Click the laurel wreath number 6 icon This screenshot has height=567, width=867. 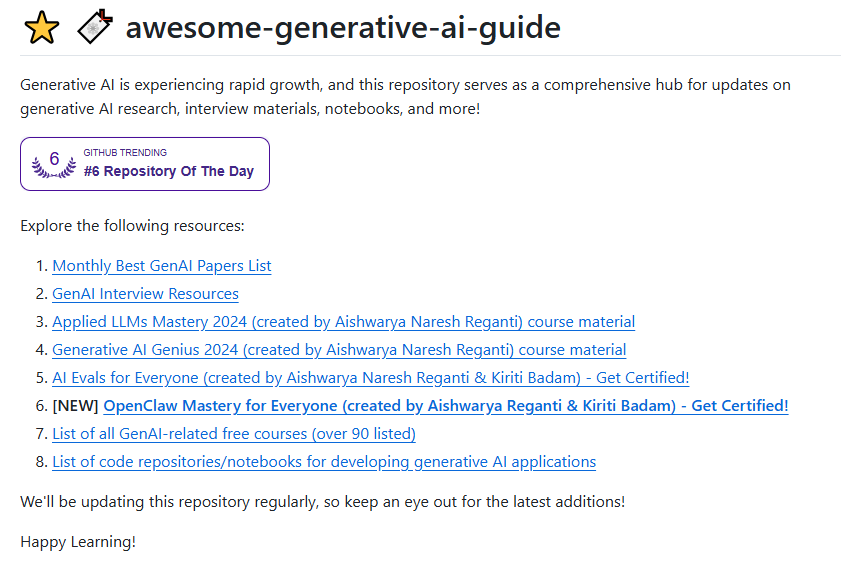pos(54,164)
